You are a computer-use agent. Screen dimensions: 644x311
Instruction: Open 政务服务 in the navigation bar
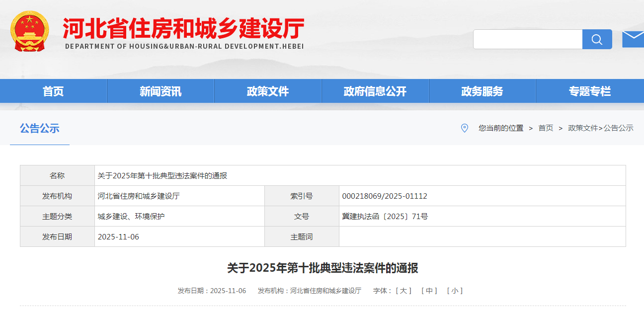[x=482, y=91]
